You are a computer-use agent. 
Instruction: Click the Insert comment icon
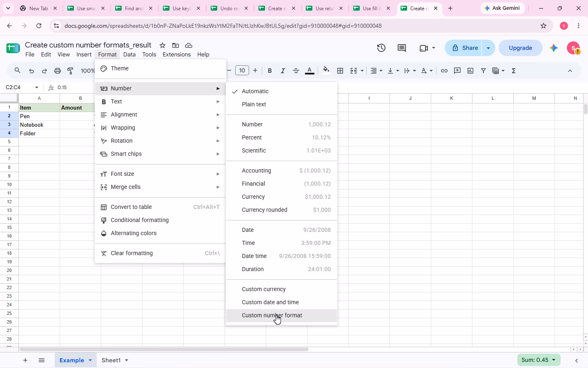click(457, 71)
